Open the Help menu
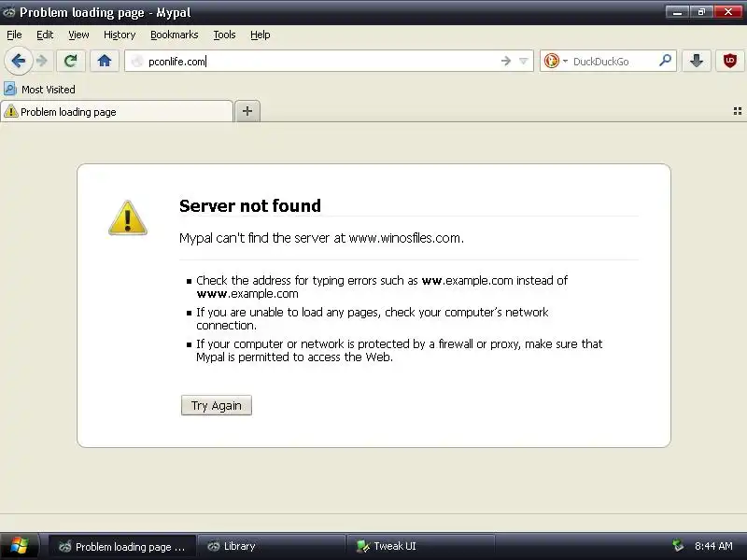747x560 pixels. click(x=261, y=35)
